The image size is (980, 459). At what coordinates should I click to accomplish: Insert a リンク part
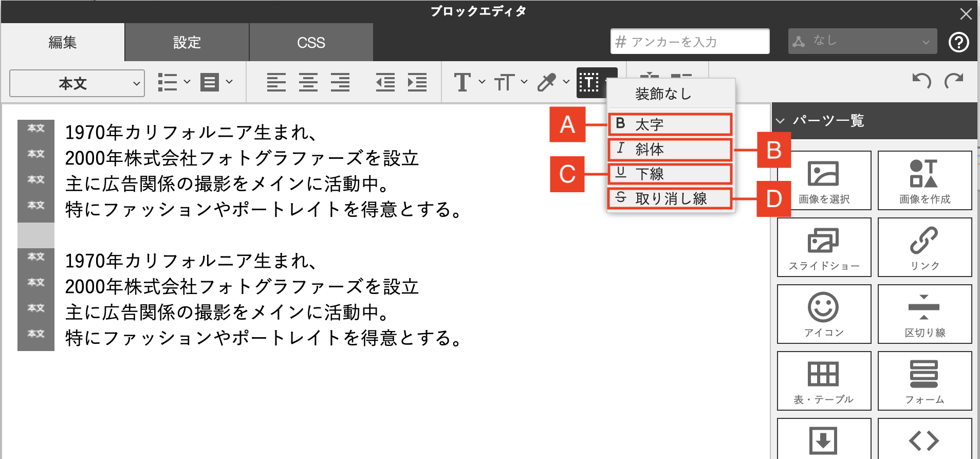click(x=925, y=247)
